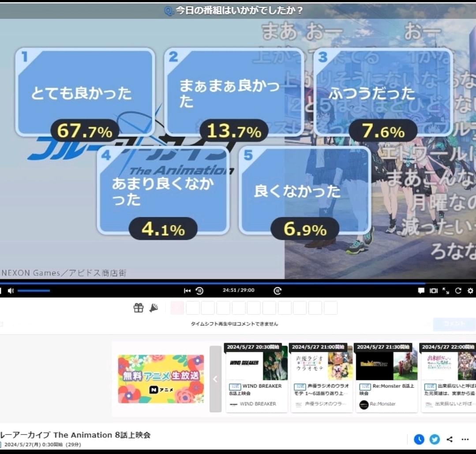
Task: Mute the player volume speaker icon
Action: (11, 291)
